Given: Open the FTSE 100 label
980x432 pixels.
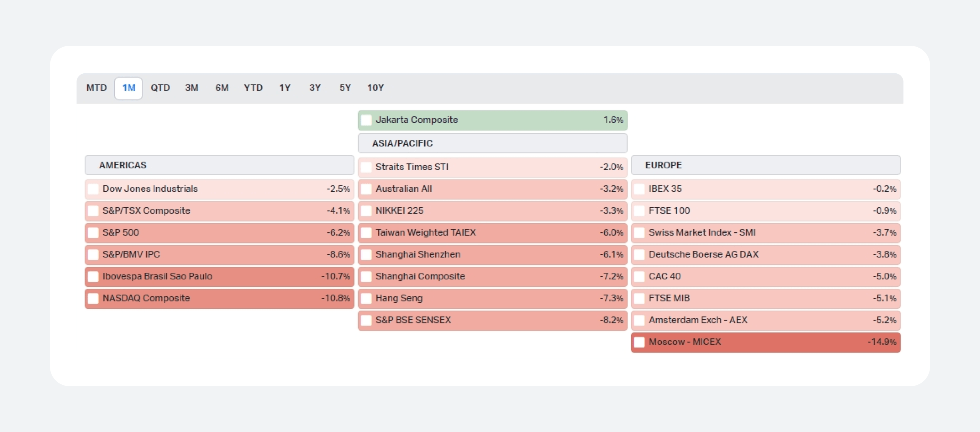Looking at the screenshot, I should tap(669, 210).
